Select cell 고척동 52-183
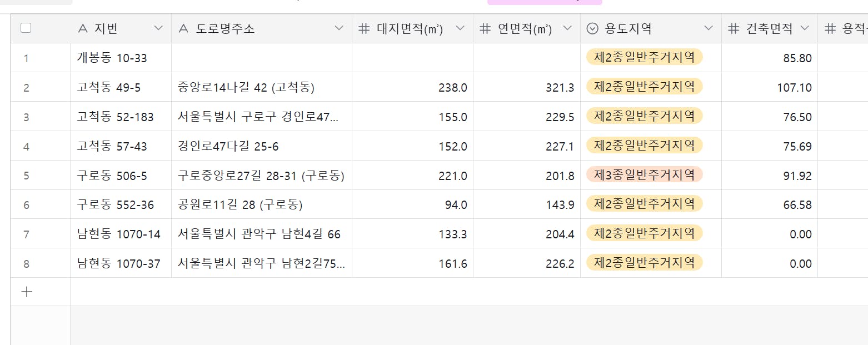This screenshot has height=345, width=868. coord(121,117)
